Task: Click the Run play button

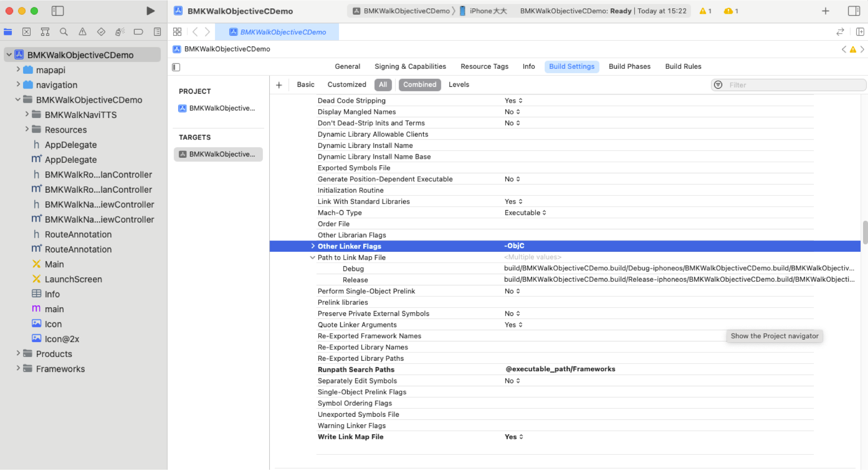Action: 151,11
